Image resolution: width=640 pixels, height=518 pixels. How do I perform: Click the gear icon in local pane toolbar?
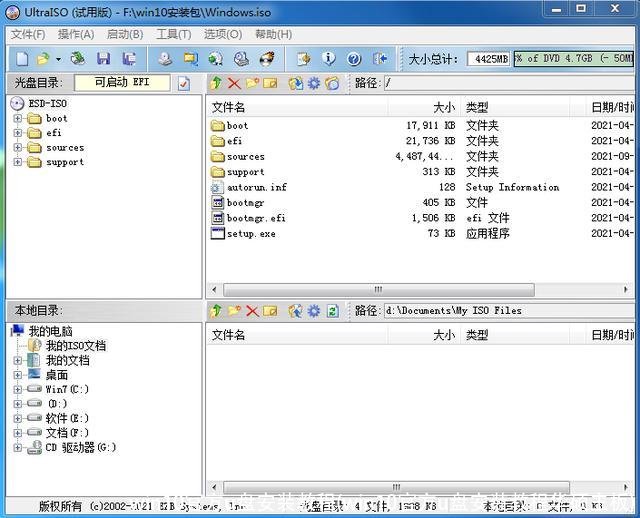(x=314, y=311)
